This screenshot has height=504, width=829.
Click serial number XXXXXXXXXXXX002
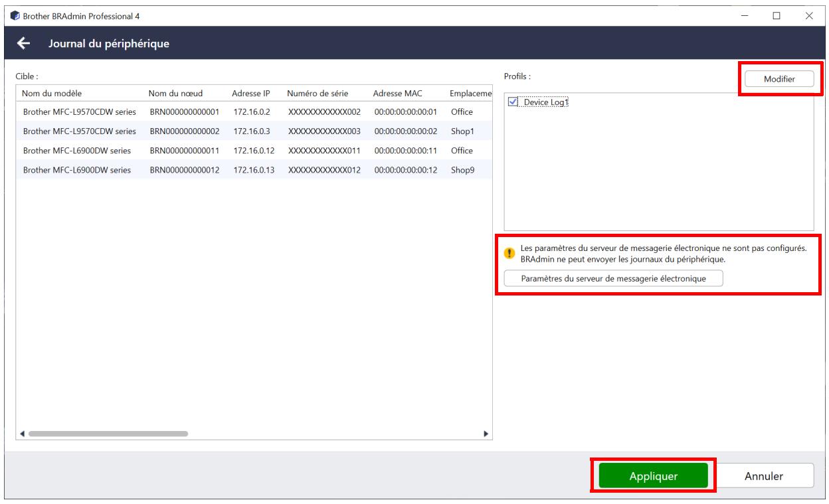tap(324, 112)
